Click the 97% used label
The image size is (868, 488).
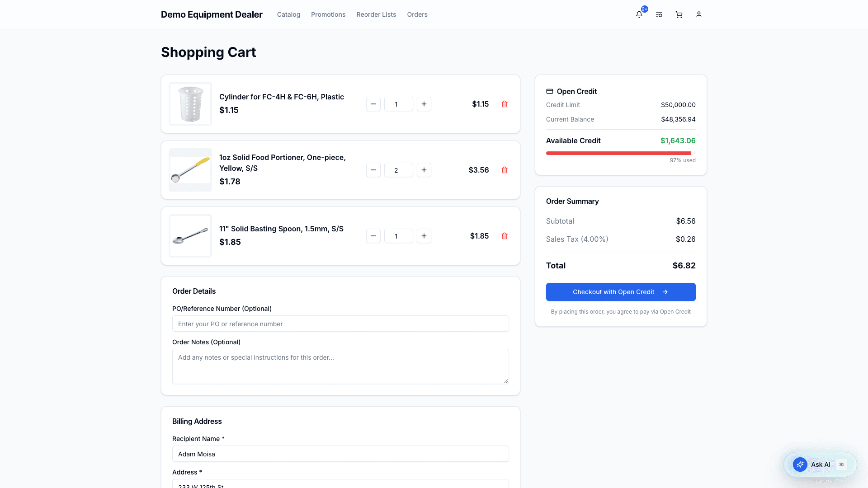(x=683, y=160)
